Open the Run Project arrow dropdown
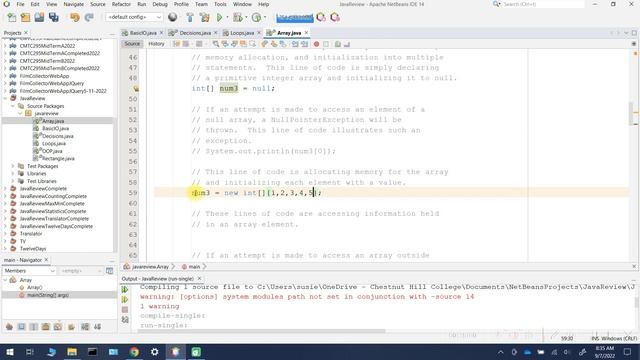 (x=227, y=18)
